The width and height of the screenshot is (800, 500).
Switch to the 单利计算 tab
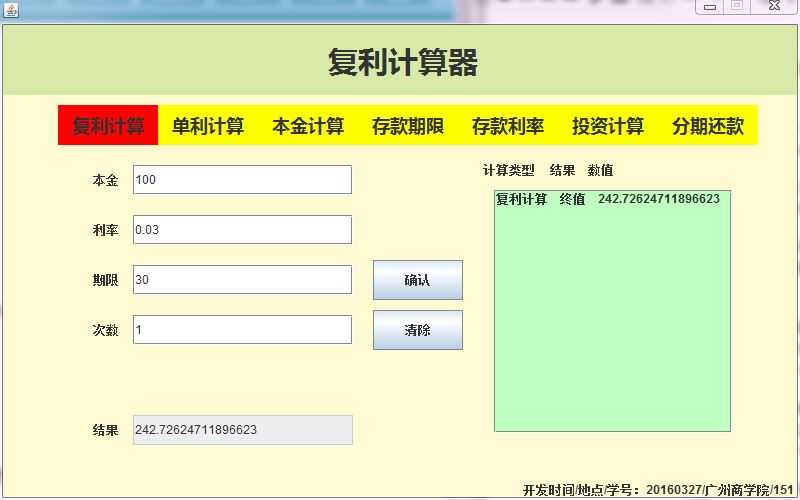[208, 125]
